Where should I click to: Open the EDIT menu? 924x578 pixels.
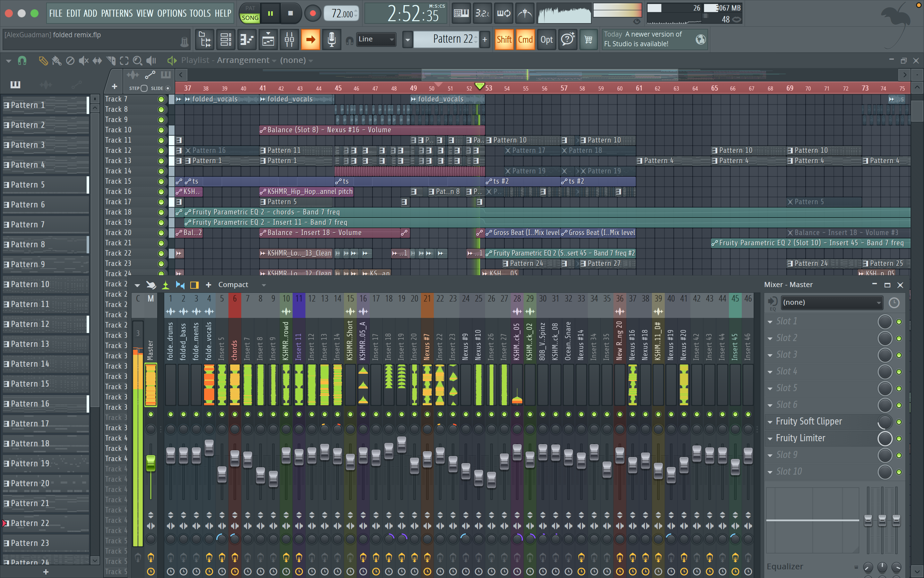tap(73, 13)
